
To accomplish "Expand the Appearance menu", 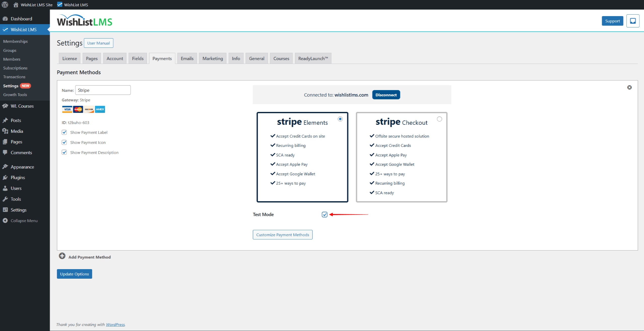I will (x=22, y=167).
